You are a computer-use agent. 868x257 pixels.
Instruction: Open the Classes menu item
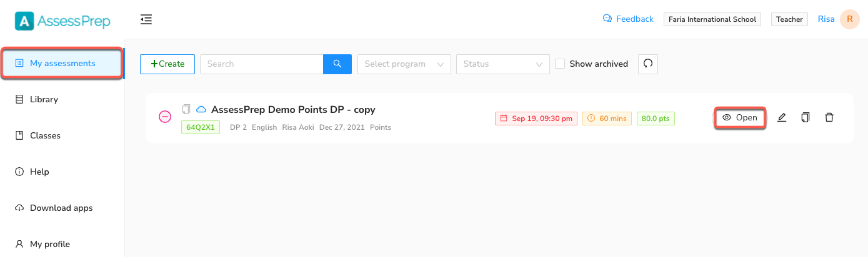[x=44, y=135]
